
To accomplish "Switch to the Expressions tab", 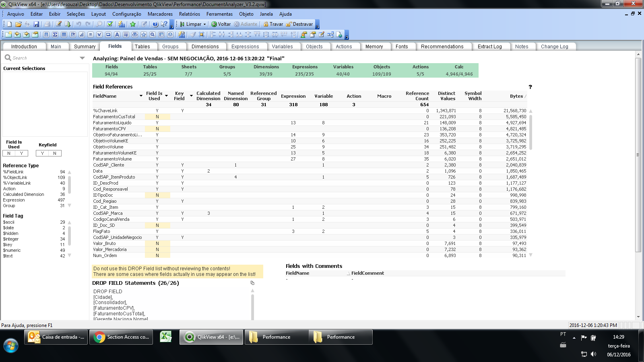I will pos(245,47).
